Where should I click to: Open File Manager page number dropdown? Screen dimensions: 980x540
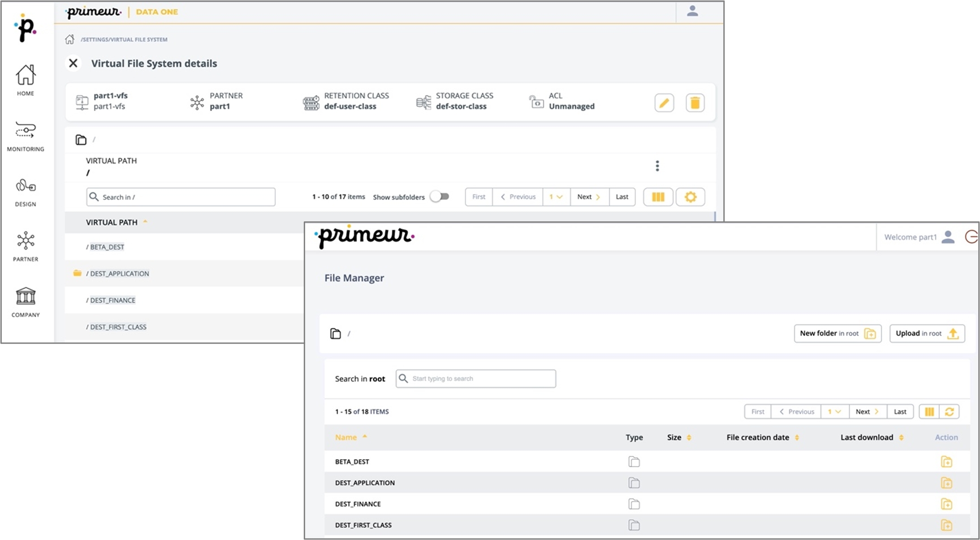[x=834, y=411]
